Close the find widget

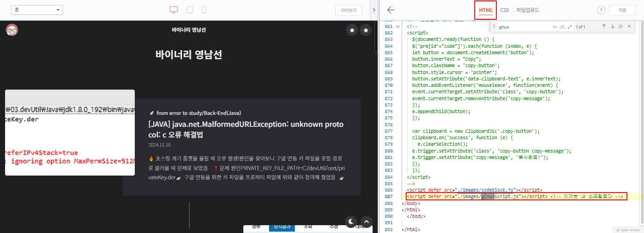pos(629,27)
